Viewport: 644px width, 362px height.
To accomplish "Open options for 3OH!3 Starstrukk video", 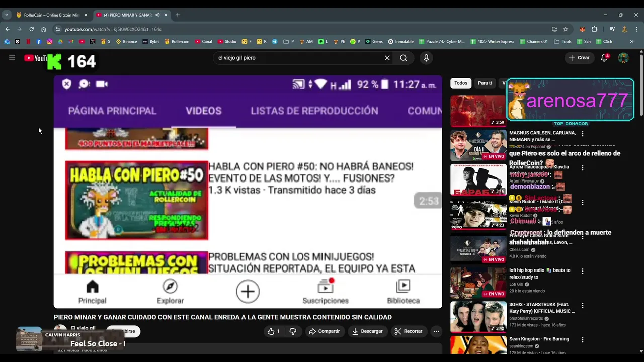I will click(583, 305).
